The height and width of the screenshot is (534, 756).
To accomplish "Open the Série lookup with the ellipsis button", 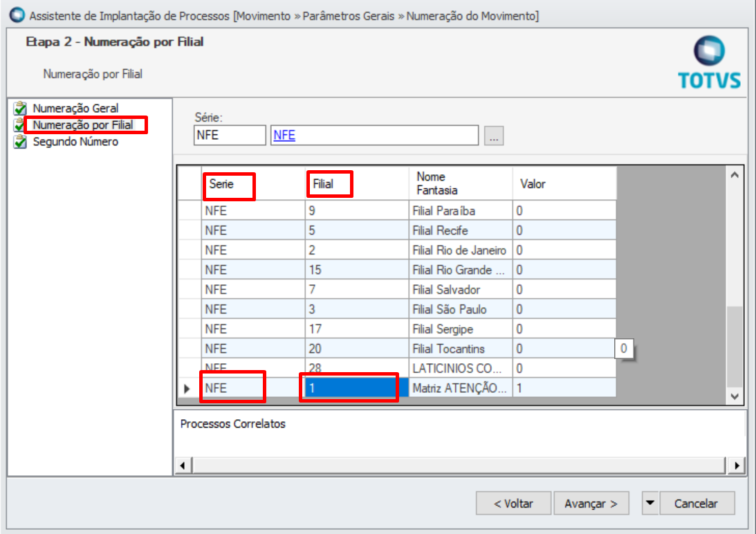I will click(x=494, y=136).
